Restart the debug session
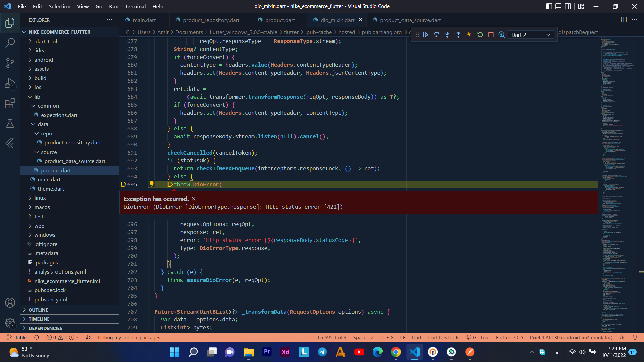This screenshot has height=362, width=644. pyautogui.click(x=480, y=35)
